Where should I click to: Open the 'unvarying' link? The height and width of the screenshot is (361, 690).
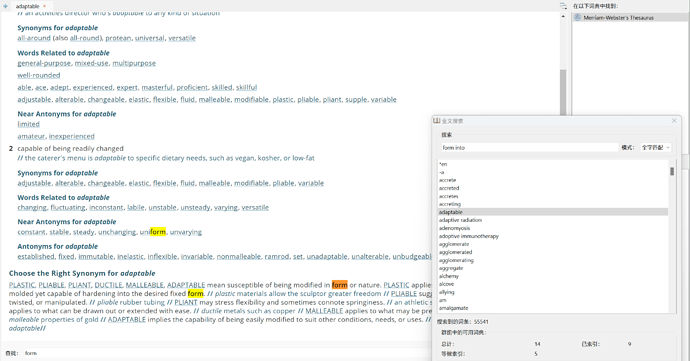[x=186, y=232]
